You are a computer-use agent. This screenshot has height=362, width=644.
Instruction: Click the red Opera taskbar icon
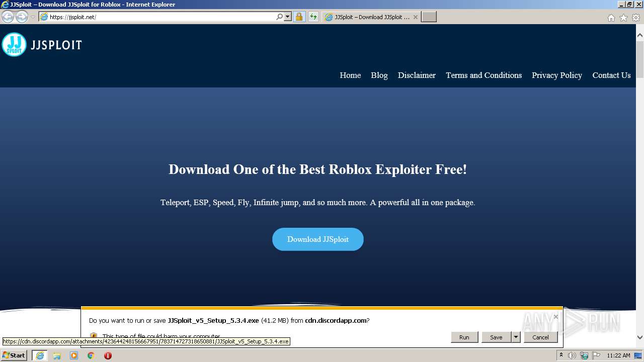pos(108,355)
